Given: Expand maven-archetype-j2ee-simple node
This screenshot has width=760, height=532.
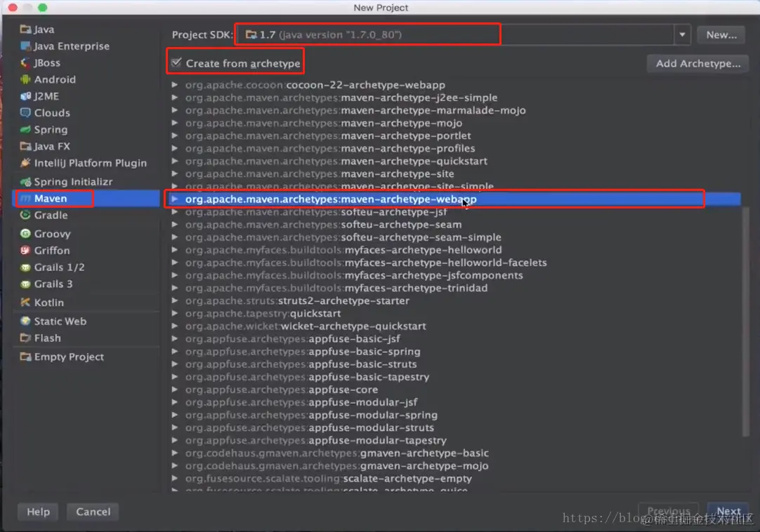Looking at the screenshot, I should (x=174, y=98).
